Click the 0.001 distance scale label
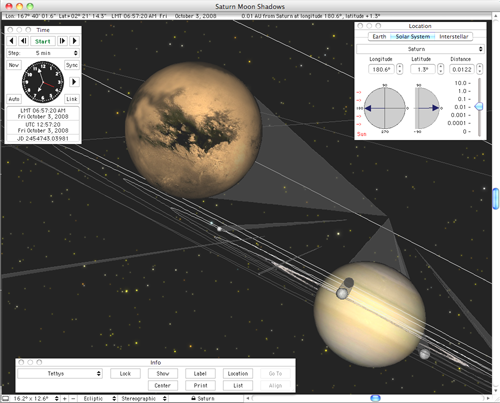 pos(460,115)
